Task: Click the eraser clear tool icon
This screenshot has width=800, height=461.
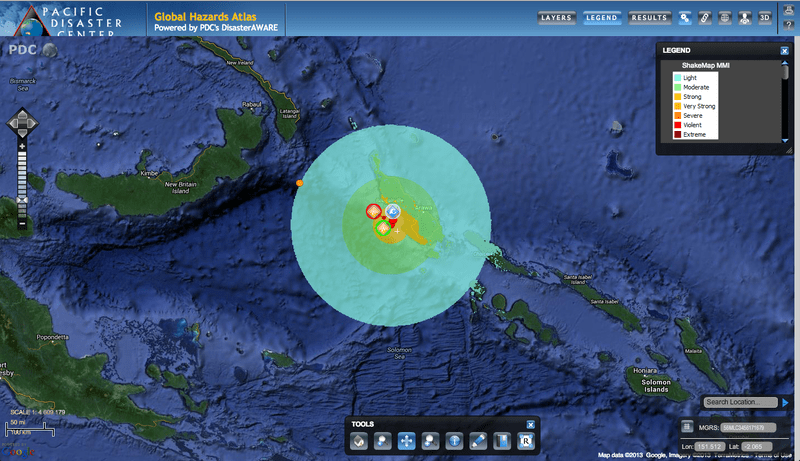Action: pos(359,440)
